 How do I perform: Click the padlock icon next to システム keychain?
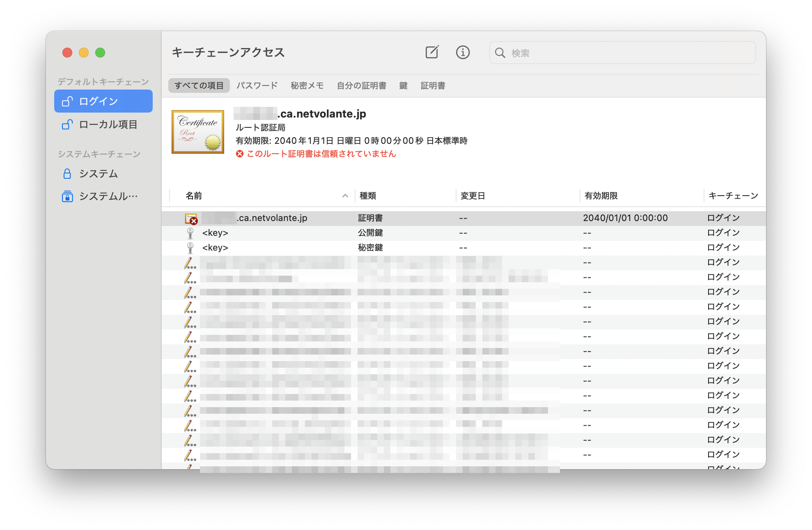pyautogui.click(x=67, y=174)
